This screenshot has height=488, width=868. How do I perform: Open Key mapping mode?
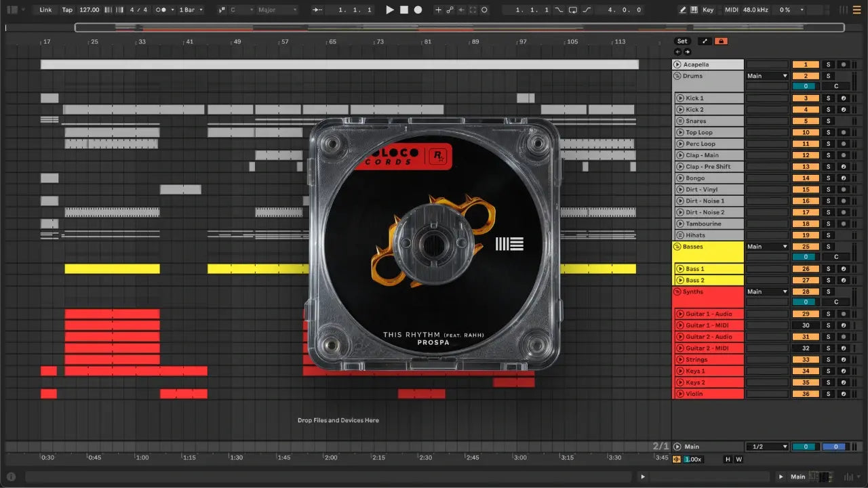(708, 9)
